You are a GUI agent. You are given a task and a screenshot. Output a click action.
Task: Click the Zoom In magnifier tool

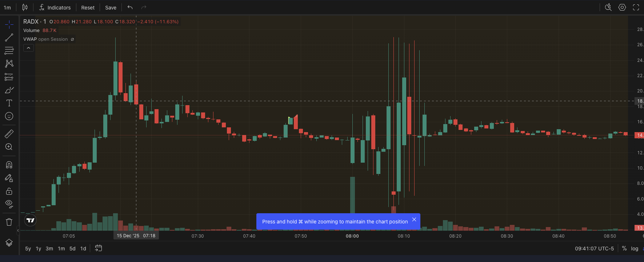coord(9,147)
